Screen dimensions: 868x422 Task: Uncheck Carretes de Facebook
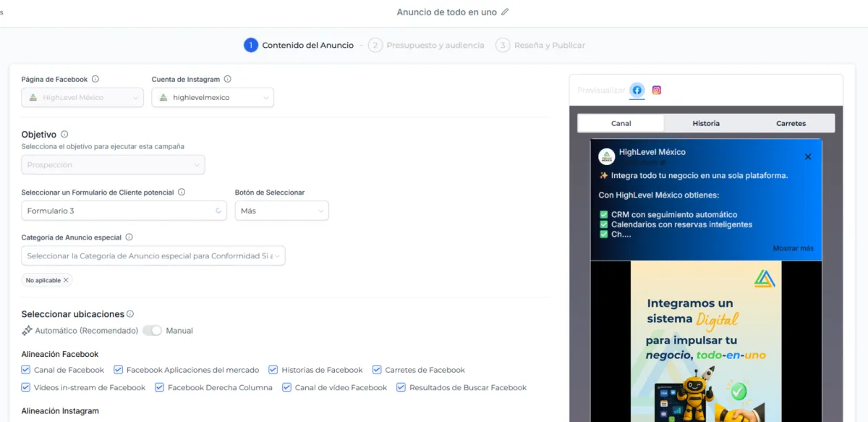[x=377, y=370]
